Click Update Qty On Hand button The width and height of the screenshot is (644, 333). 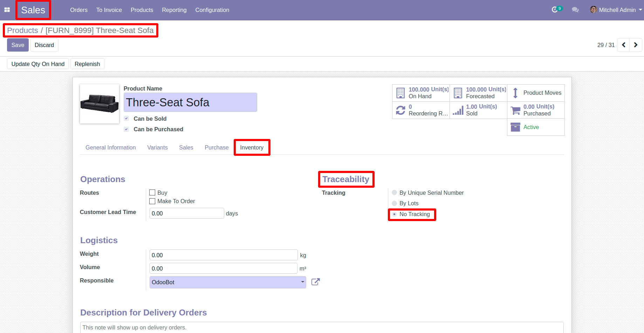[x=38, y=64]
